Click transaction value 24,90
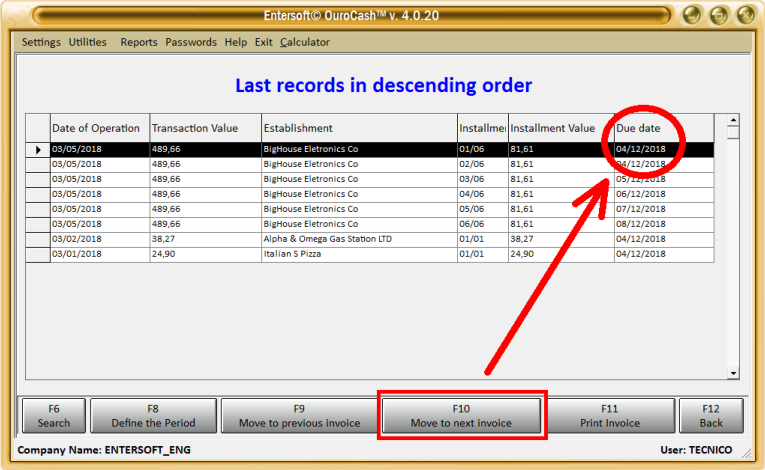 click(205, 254)
